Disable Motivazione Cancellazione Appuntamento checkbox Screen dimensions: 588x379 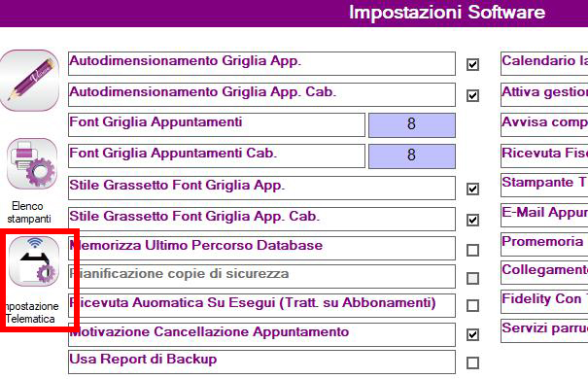[x=472, y=334]
